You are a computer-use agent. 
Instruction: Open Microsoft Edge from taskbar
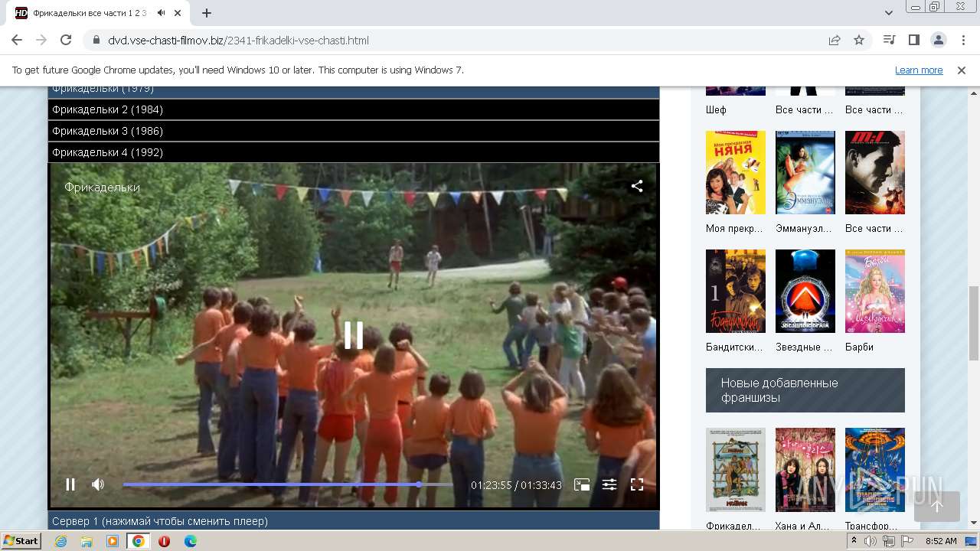[190, 541]
